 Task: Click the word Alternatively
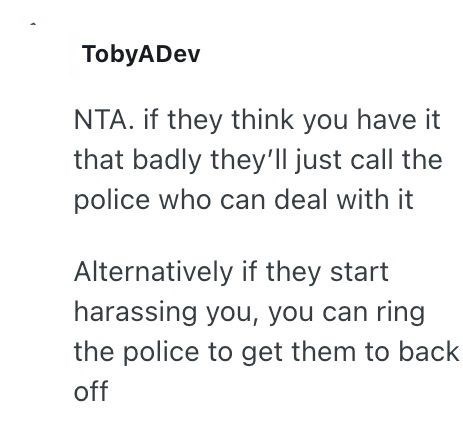point(153,273)
